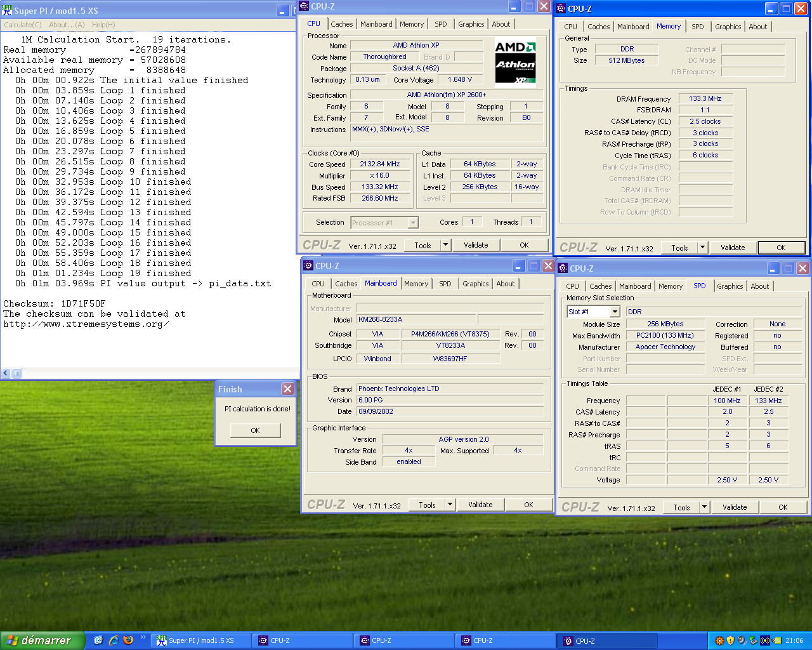Viewport: 812px width, 650px height.
Task: Click Validate in CPU tab window
Action: coord(476,245)
